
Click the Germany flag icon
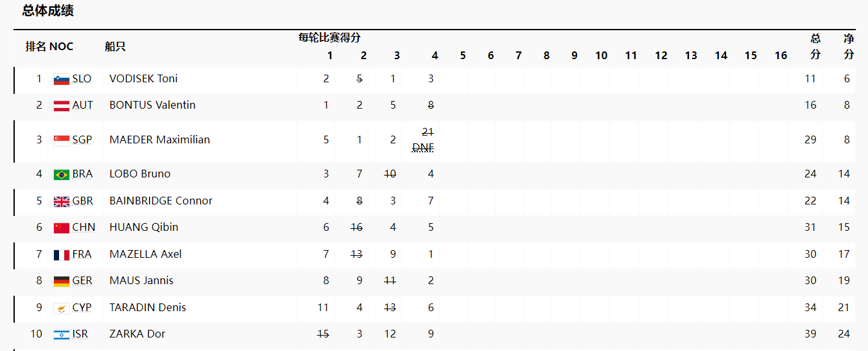61,282
